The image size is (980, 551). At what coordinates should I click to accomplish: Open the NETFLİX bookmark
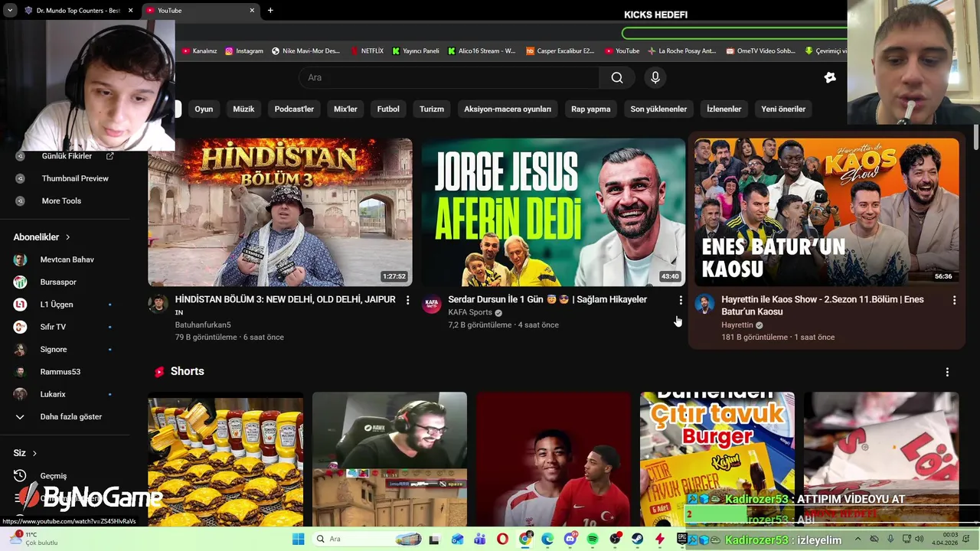coord(367,51)
